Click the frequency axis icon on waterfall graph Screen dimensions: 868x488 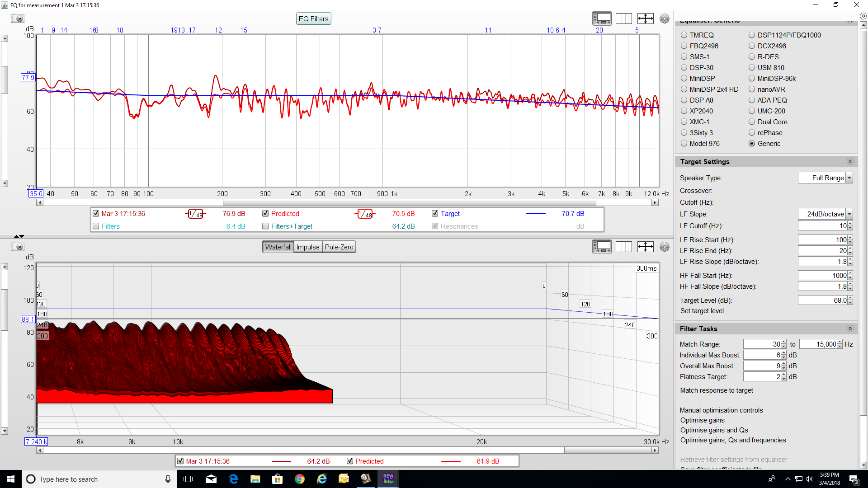click(623, 247)
